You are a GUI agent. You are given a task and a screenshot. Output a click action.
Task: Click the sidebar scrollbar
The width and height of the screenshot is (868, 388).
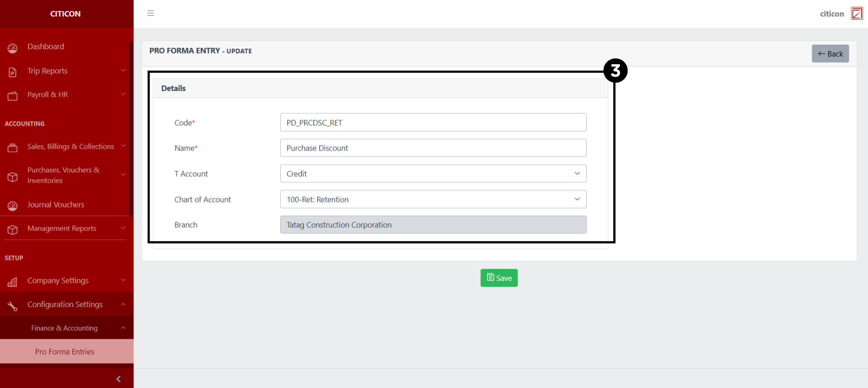(x=131, y=129)
